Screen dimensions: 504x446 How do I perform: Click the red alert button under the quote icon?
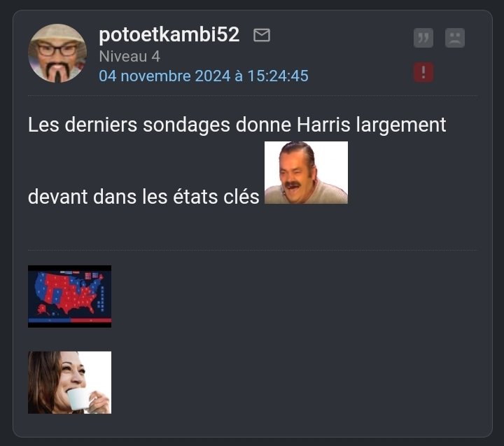click(x=423, y=72)
